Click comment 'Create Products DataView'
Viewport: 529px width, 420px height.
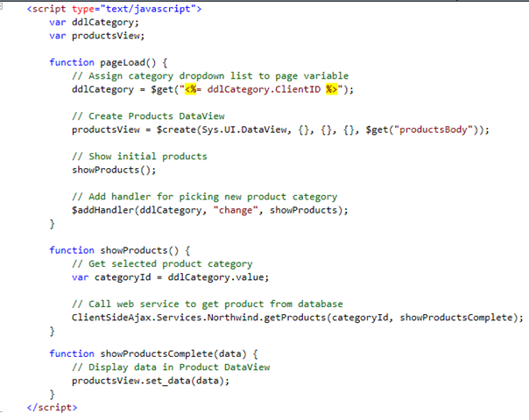tap(148, 116)
